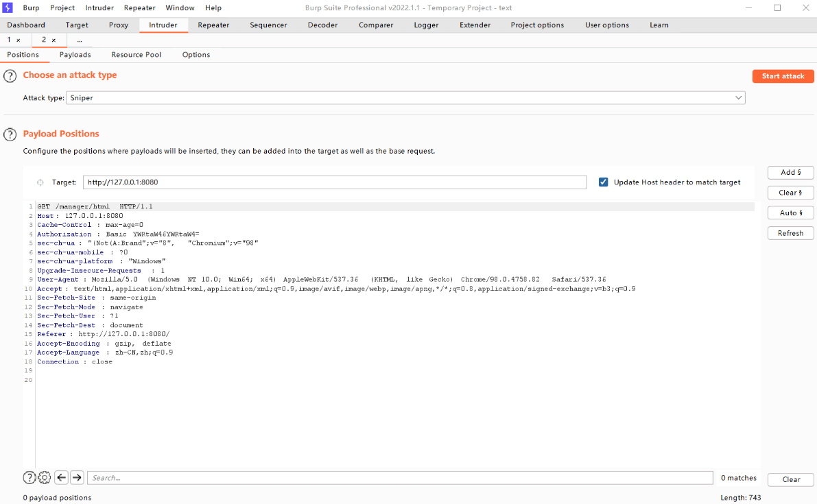Screen dimensions: 817x504
Task: Switch to the Repeater tool tab
Action: tap(213, 25)
